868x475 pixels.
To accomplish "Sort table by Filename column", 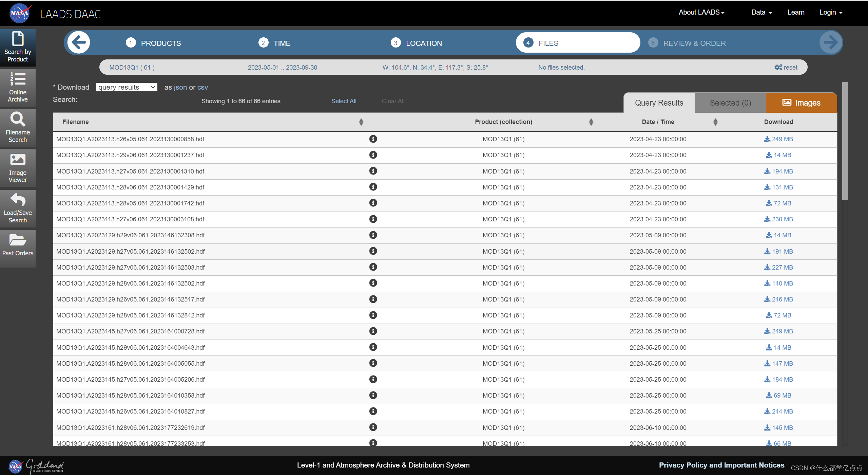I will click(361, 122).
